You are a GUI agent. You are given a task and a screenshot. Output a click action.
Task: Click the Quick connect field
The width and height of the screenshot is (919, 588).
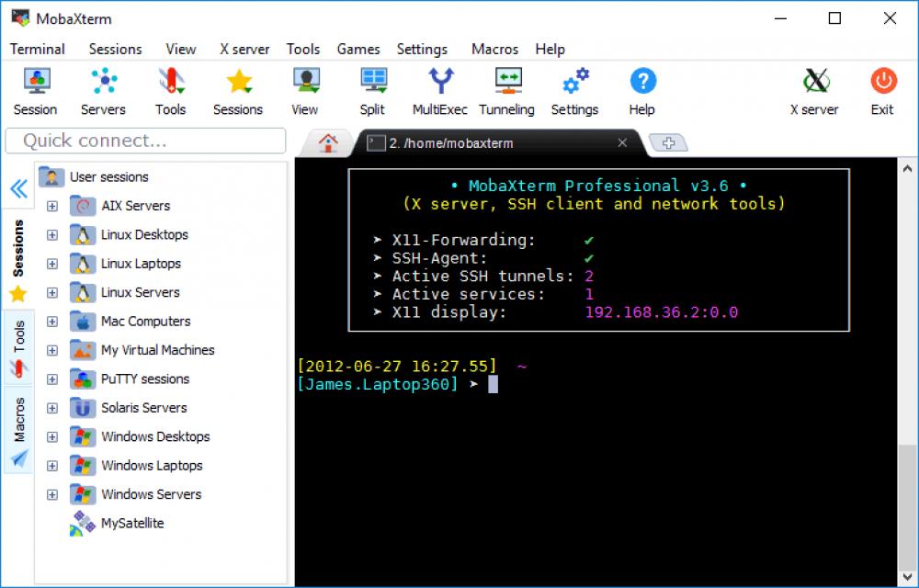[x=147, y=141]
